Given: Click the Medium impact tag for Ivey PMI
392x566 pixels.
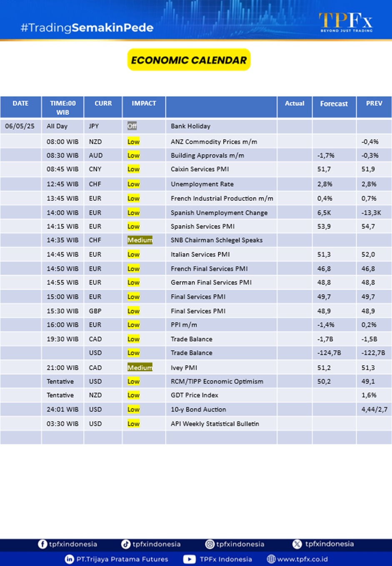Looking at the screenshot, I should pyautogui.click(x=140, y=368).
